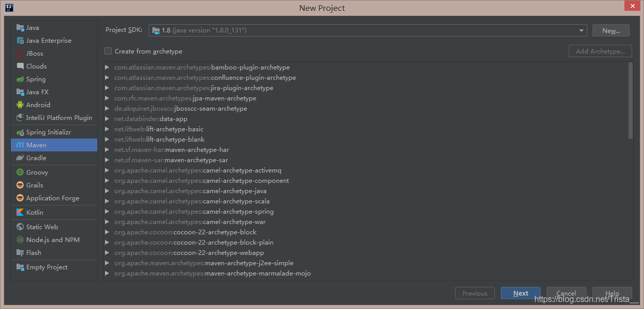Select the Grails icon
The height and width of the screenshot is (309, 644).
pyautogui.click(x=20, y=185)
